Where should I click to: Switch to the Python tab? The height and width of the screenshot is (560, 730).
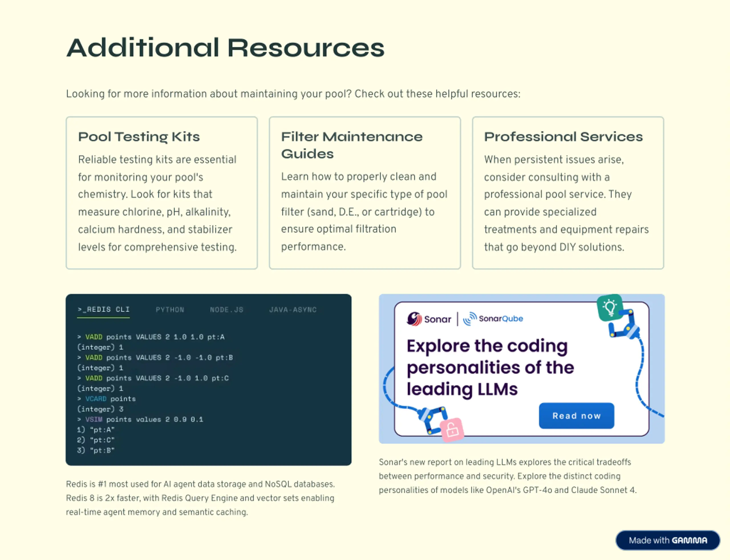click(x=170, y=310)
